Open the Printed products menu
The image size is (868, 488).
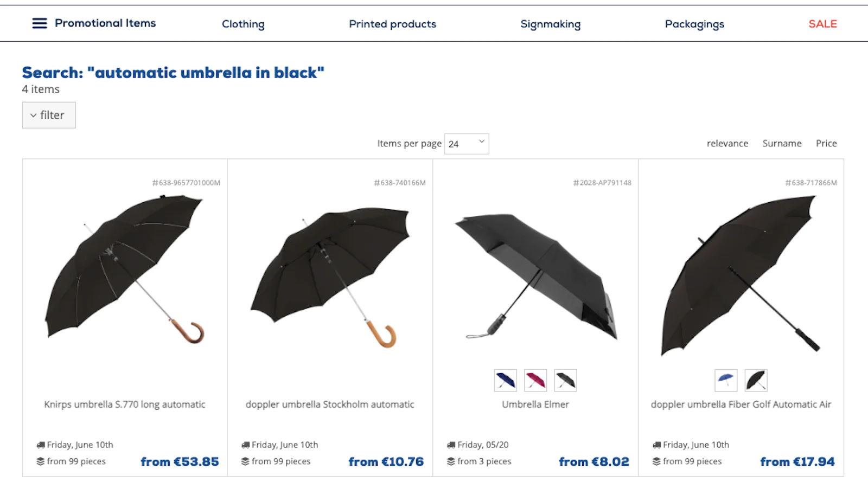tap(392, 24)
